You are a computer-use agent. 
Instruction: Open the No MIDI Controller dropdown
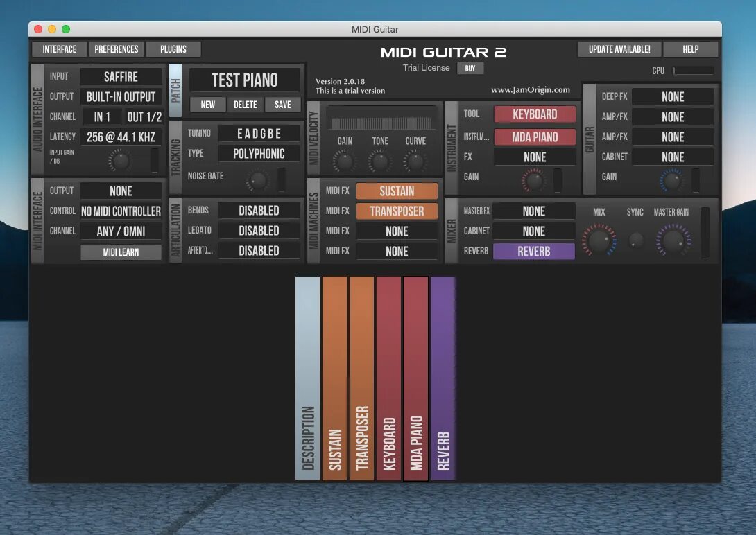pos(121,211)
